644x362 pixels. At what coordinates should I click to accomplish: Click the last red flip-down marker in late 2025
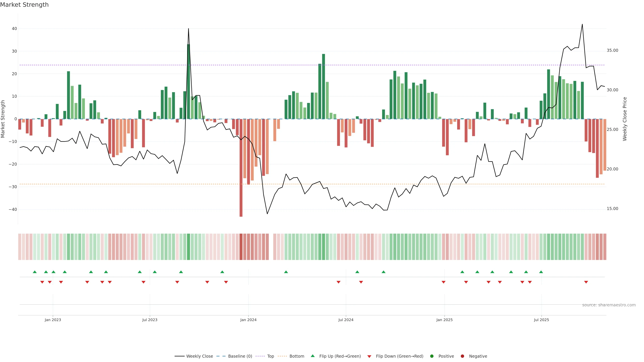pyautogui.click(x=586, y=282)
